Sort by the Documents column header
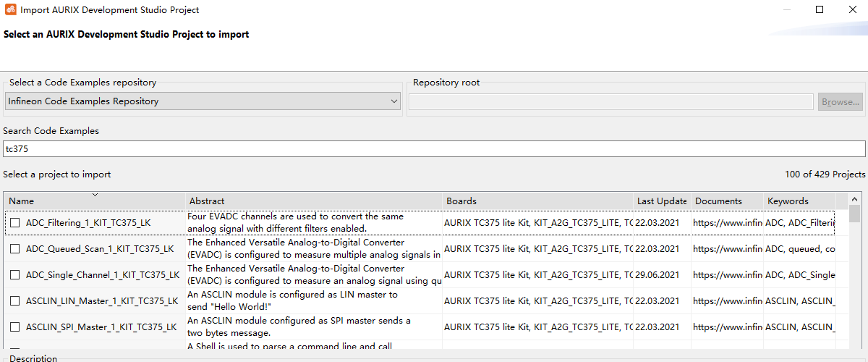This screenshot has height=362, width=868. click(x=727, y=201)
